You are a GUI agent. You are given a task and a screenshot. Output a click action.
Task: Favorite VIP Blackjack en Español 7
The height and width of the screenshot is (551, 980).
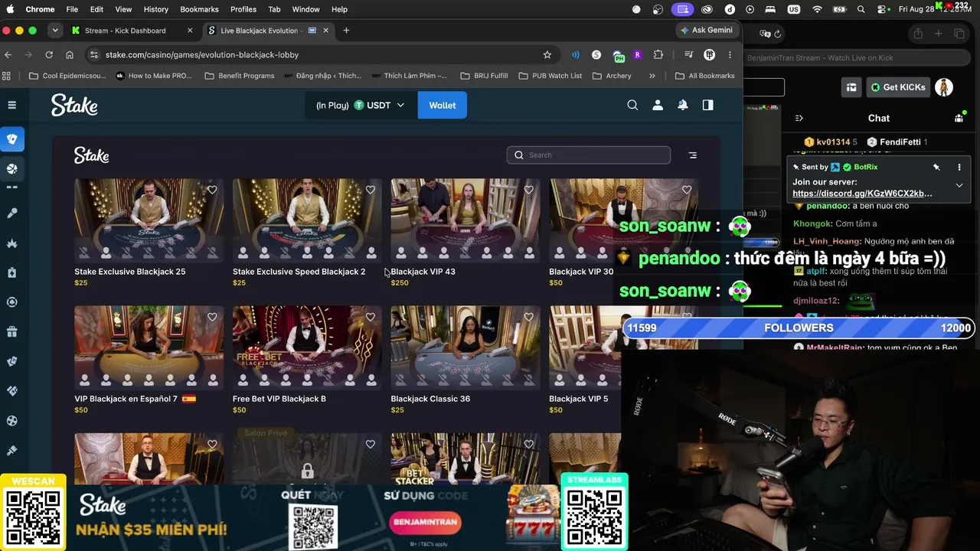(x=212, y=317)
